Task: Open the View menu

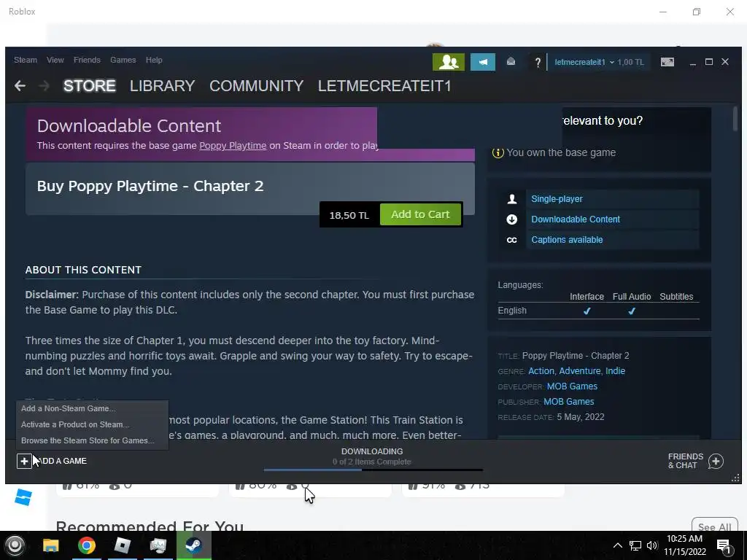Action: [x=55, y=60]
